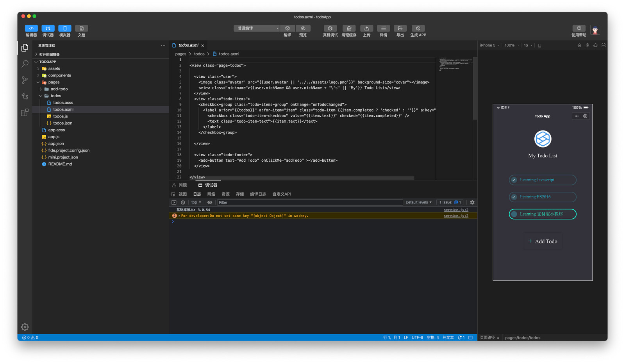Open the settings gear in the activity bar
This screenshot has width=625, height=364.
click(25, 327)
